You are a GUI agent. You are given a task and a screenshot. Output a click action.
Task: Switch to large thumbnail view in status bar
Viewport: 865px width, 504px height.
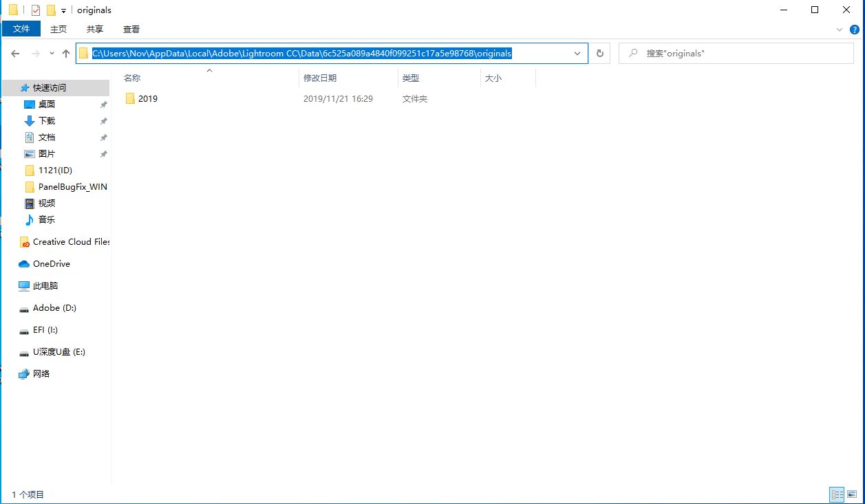(852, 494)
